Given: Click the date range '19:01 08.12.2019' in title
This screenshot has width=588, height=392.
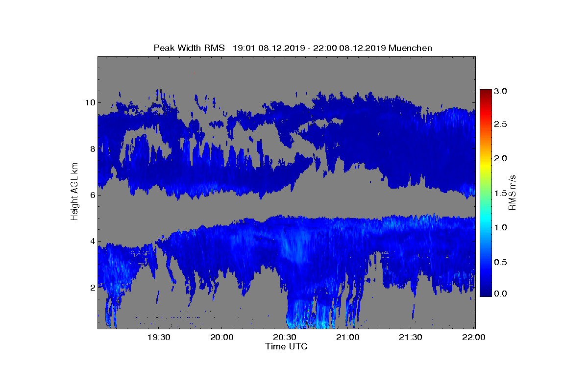Looking at the screenshot, I should click(x=269, y=48).
